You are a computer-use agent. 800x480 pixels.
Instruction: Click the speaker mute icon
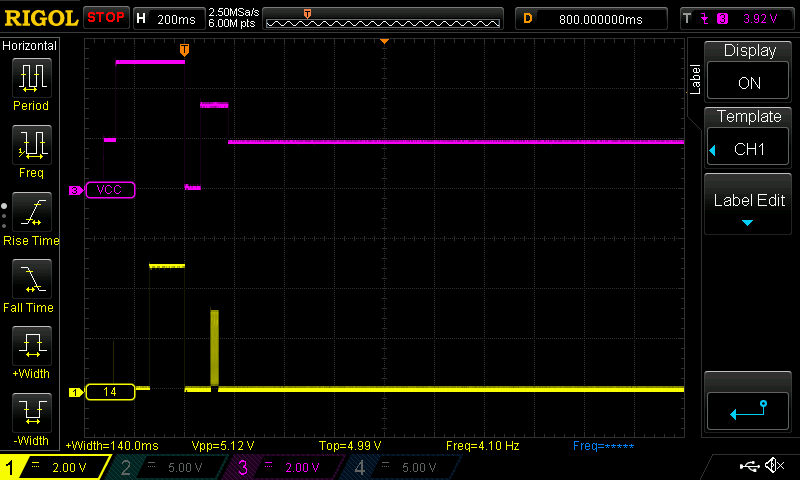click(x=773, y=466)
